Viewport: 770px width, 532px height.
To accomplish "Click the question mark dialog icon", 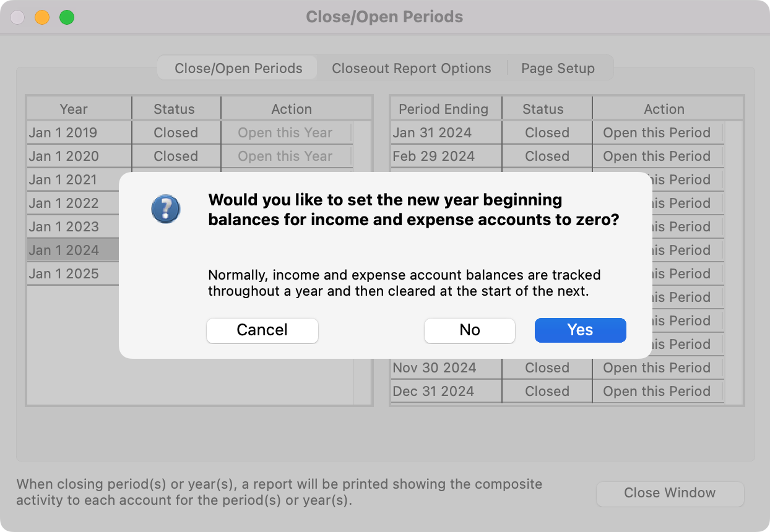I will point(165,209).
